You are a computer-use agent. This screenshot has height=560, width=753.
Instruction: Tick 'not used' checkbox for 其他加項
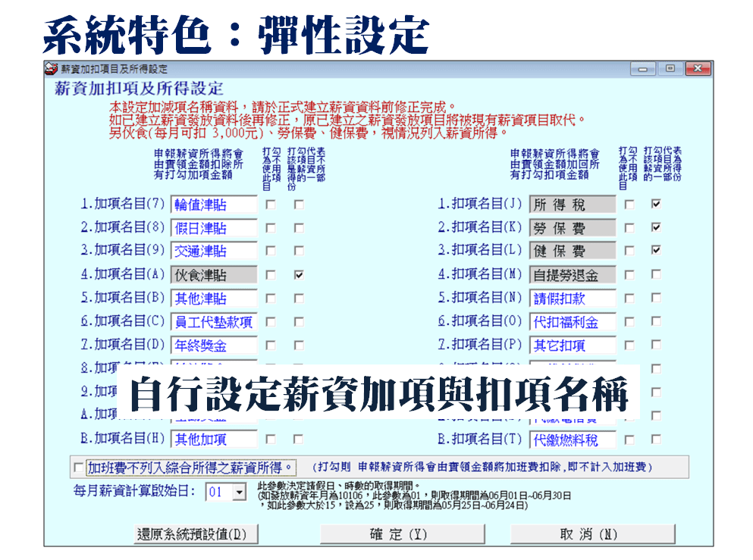tap(271, 439)
